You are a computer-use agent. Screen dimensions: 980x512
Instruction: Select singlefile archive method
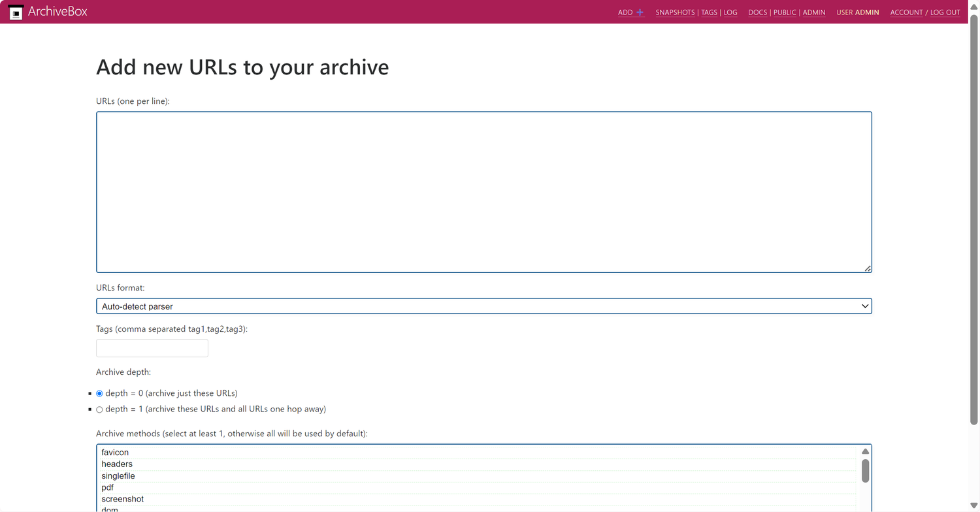(478, 476)
